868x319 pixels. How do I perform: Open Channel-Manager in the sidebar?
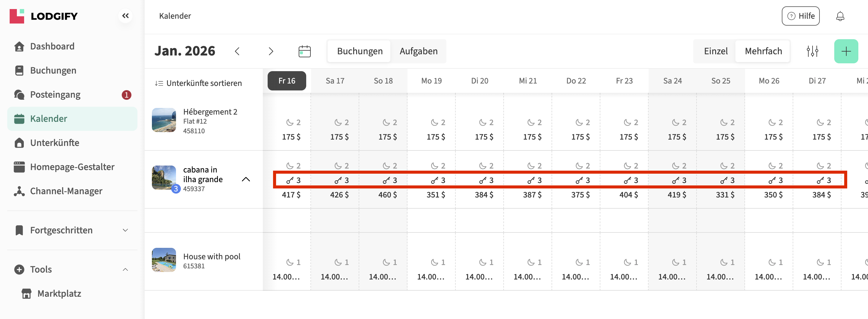(66, 191)
